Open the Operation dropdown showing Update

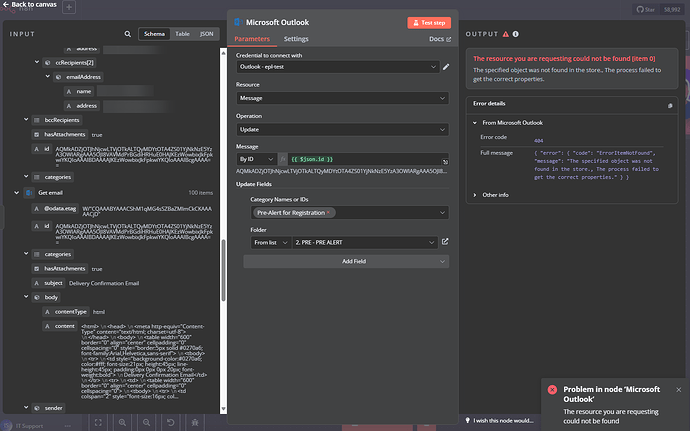342,129
